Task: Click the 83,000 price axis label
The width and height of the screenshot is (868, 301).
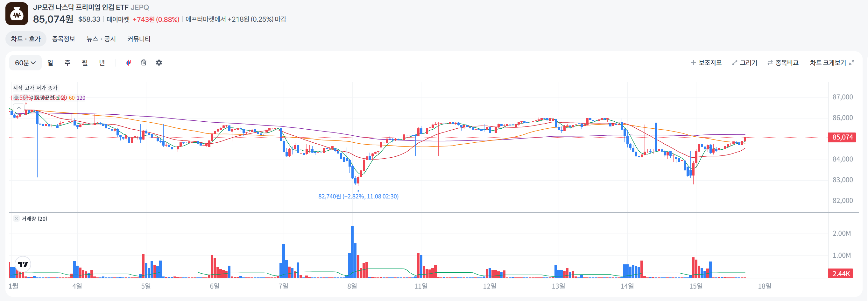Action: 843,180
